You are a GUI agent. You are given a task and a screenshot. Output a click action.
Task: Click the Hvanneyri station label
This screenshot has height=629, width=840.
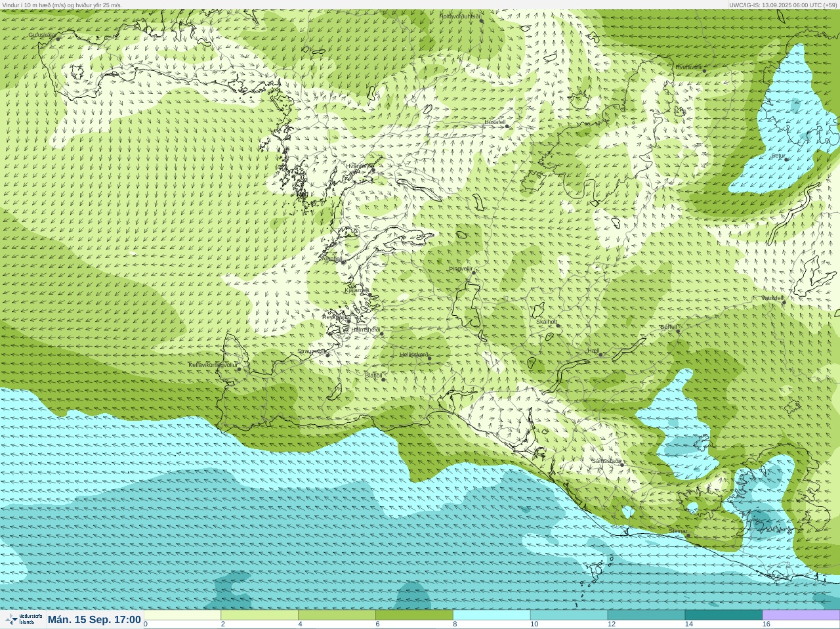tap(359, 166)
